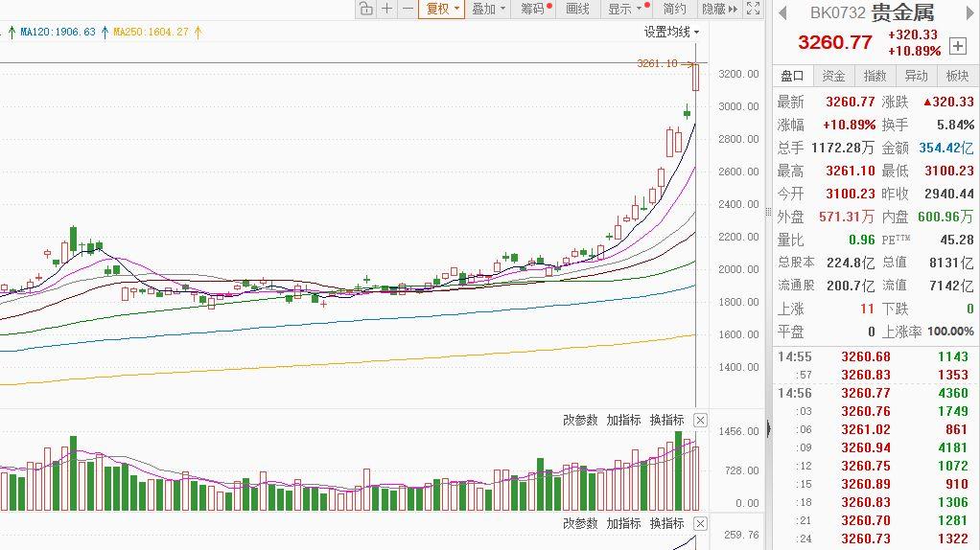Open the 复权 dropdown
The height and width of the screenshot is (550, 980).
[x=442, y=9]
